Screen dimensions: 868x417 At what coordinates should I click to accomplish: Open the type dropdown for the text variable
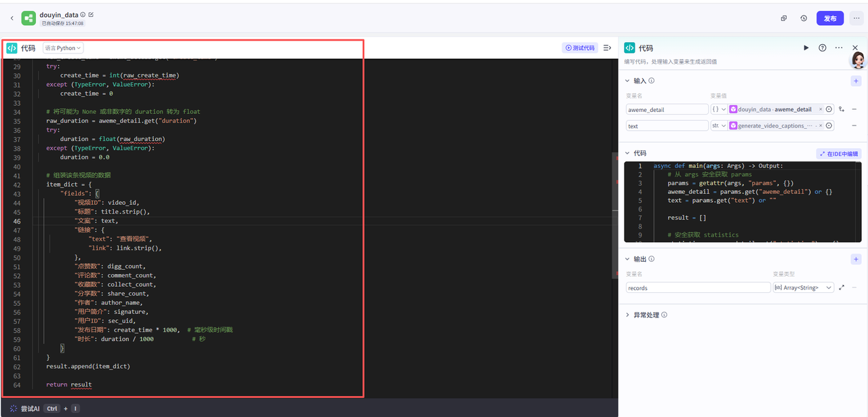[719, 125]
